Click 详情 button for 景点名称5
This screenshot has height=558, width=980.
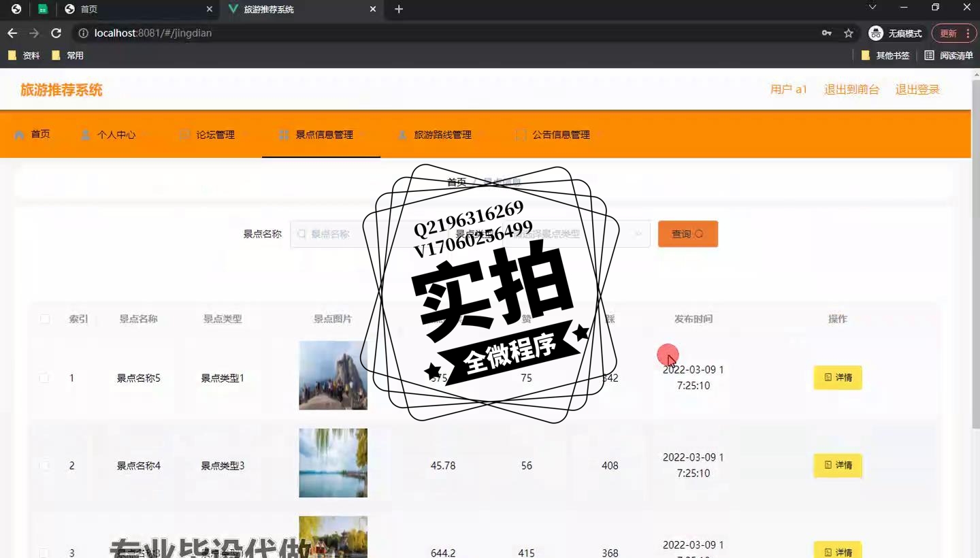(838, 378)
